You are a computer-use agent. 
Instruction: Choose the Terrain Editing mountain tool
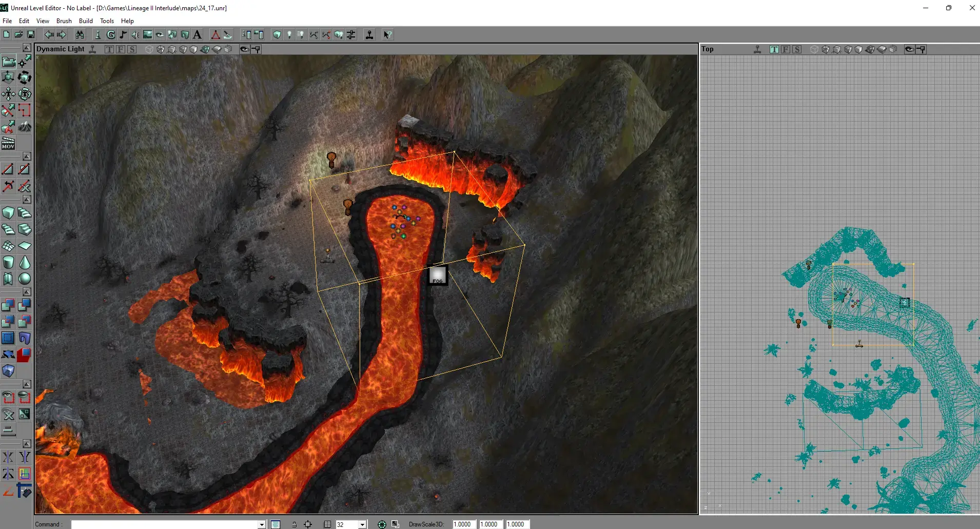coord(25,126)
